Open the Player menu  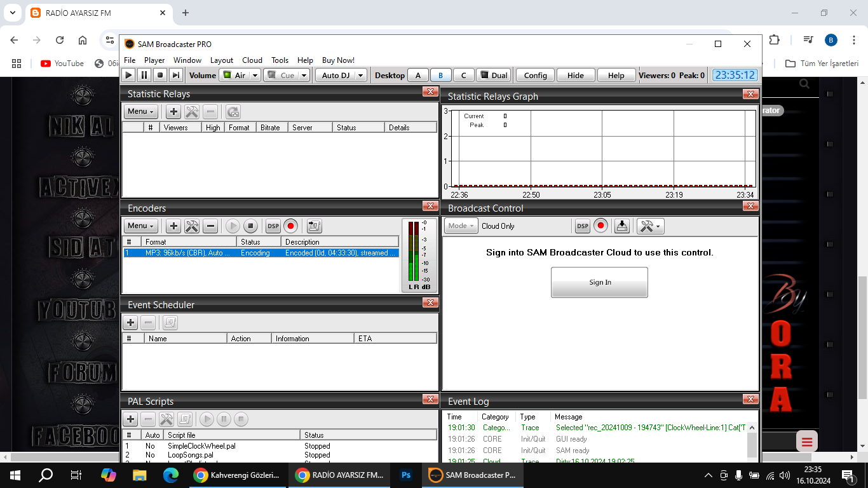click(154, 60)
